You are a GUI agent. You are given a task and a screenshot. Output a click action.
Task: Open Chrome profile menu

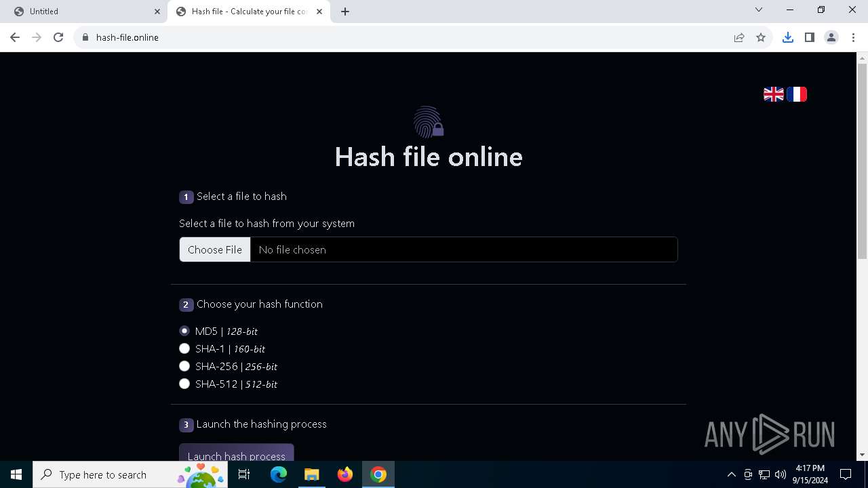(831, 37)
